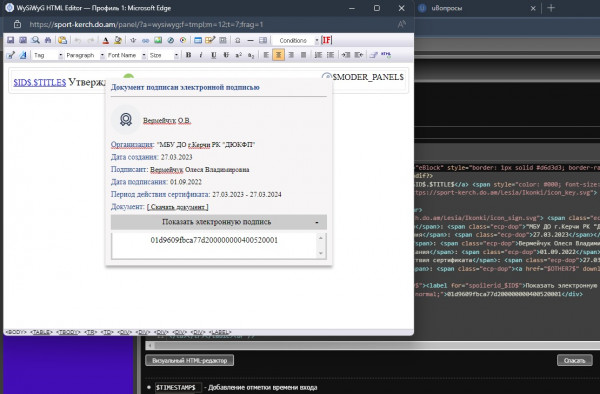The width and height of the screenshot is (600, 394).
Task: Click the Paste clipboard icon
Action: pyautogui.click(x=62, y=40)
